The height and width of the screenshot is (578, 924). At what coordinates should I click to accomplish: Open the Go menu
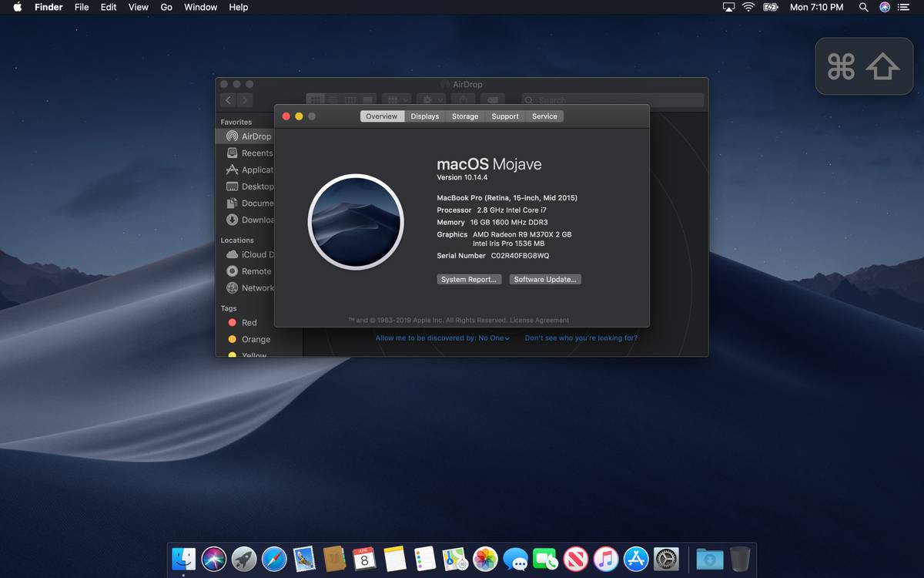[x=166, y=7]
